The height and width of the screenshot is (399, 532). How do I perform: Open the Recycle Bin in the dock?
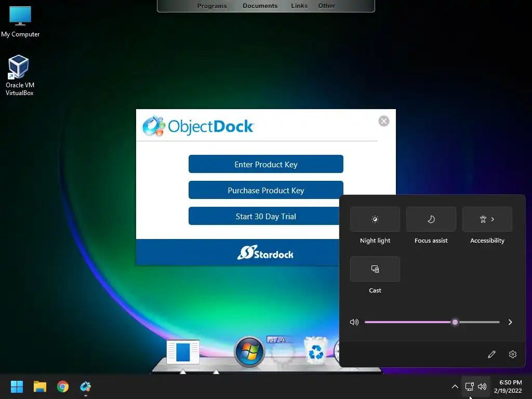coord(315,351)
